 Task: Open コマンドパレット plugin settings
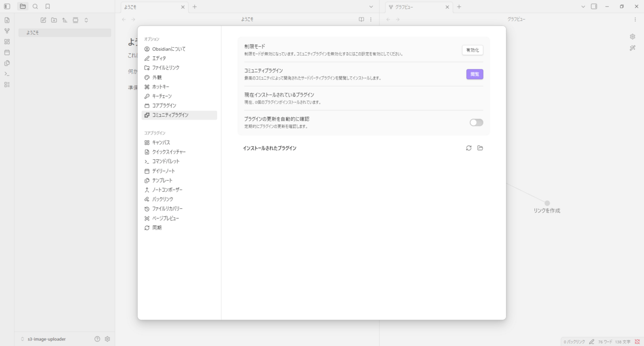click(179, 161)
